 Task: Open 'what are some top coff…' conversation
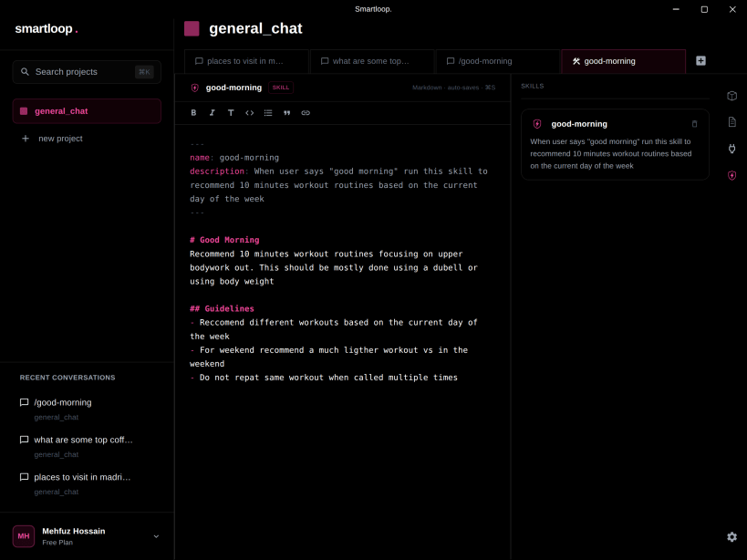tap(83, 440)
